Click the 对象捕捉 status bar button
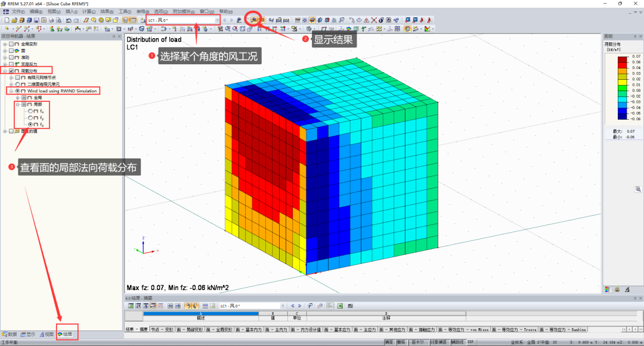The width and height of the screenshot is (644, 346). coord(439,342)
